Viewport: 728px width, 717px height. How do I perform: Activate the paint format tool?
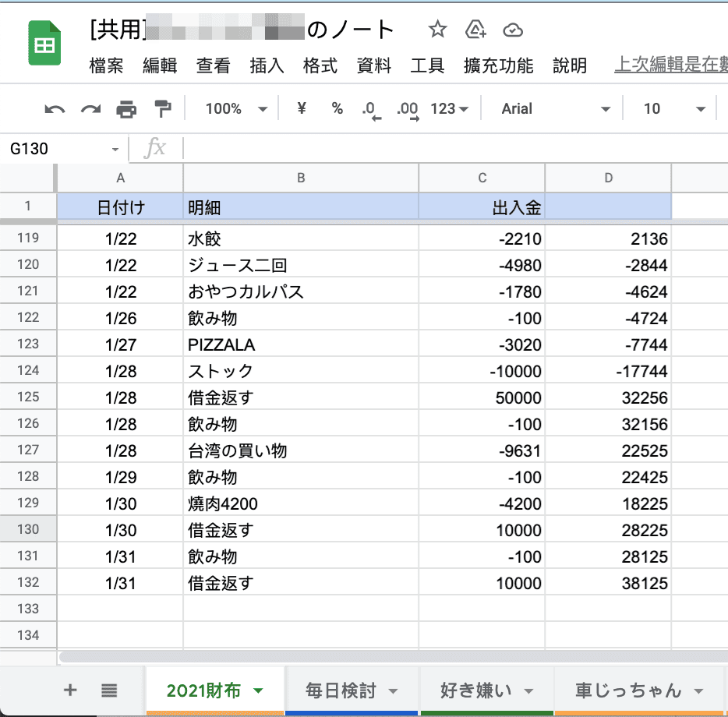click(x=162, y=109)
